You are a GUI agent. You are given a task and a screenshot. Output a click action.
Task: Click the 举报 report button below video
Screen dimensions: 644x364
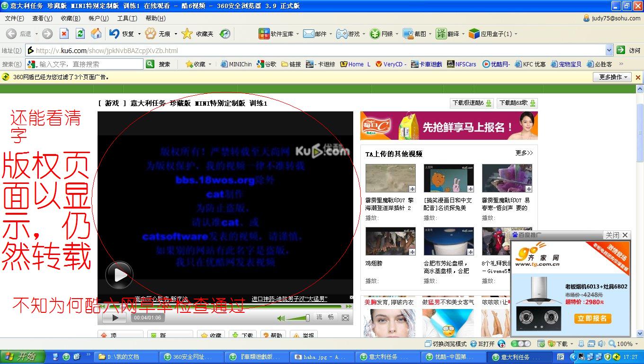[303, 335]
